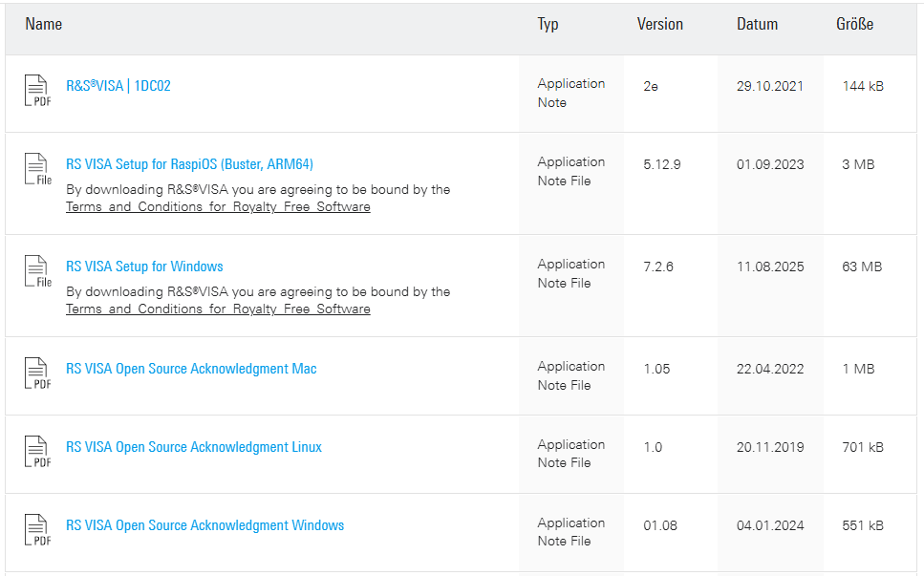The width and height of the screenshot is (924, 576).
Task: Click the file size 3 MB
Action: tap(858, 164)
